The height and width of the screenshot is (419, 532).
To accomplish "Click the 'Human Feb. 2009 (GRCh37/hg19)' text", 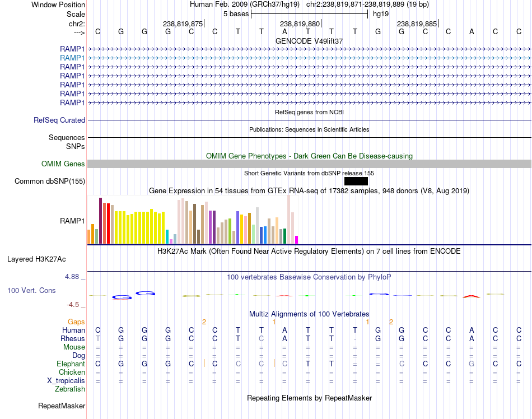I will click(x=245, y=4).
